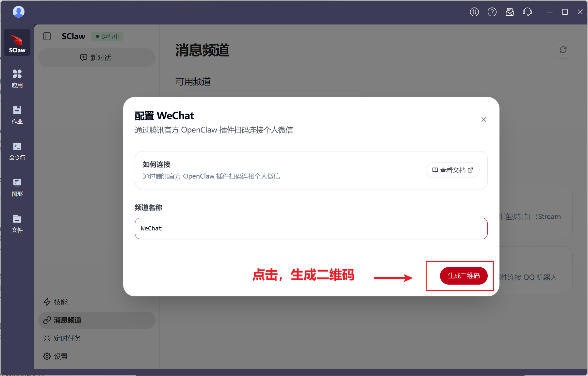Open the 图形 graphics section
This screenshot has height=376, width=588.
pos(17,187)
